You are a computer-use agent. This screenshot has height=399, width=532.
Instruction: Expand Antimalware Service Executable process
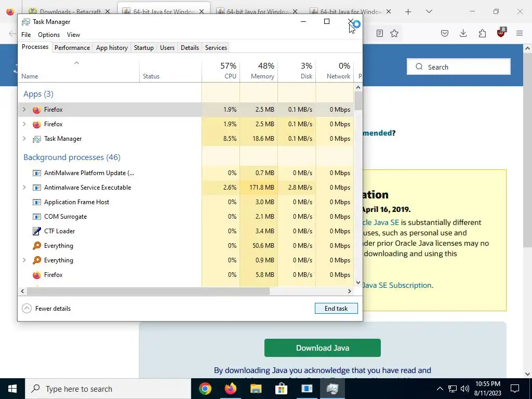(x=24, y=187)
